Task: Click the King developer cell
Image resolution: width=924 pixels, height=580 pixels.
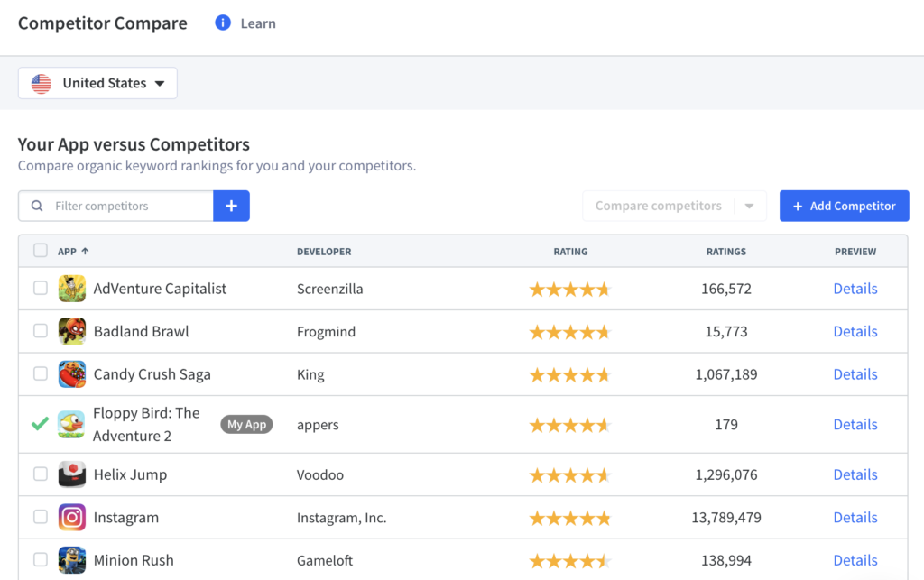Action: click(310, 375)
